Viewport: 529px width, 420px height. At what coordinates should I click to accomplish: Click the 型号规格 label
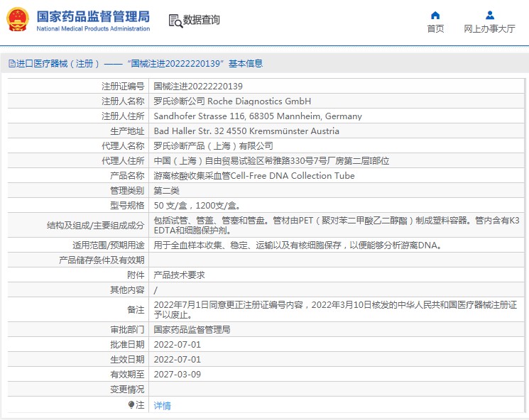click(x=127, y=205)
